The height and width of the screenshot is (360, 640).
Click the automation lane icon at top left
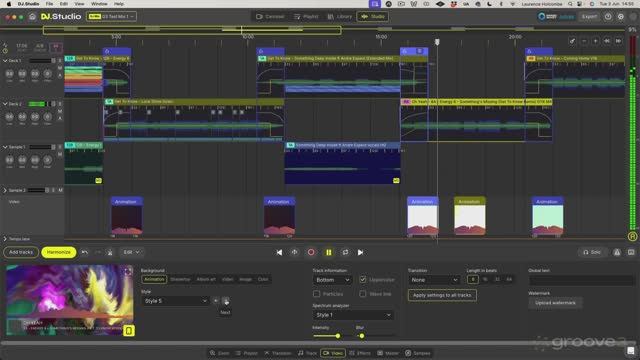point(5,44)
